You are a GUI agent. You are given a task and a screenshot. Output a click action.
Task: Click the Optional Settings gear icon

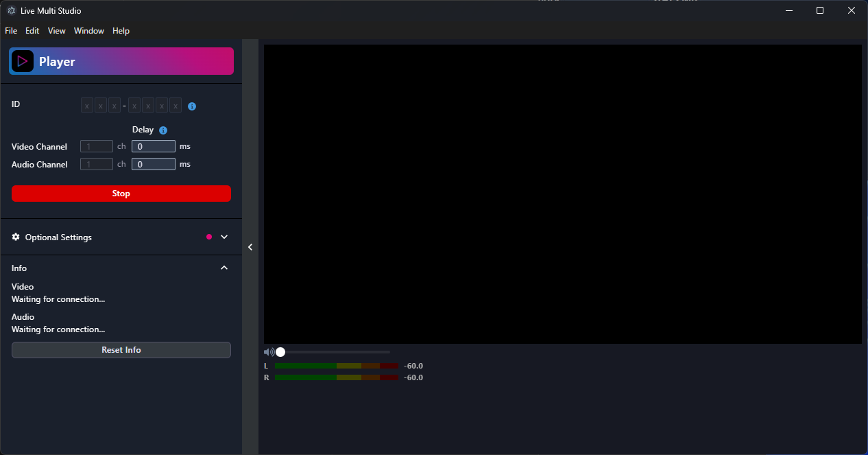click(x=16, y=237)
